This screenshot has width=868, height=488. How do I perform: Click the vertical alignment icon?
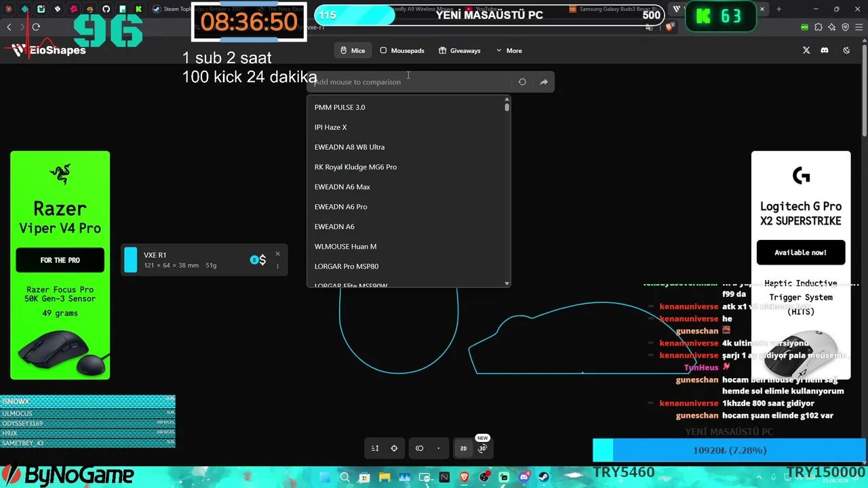coord(375,448)
